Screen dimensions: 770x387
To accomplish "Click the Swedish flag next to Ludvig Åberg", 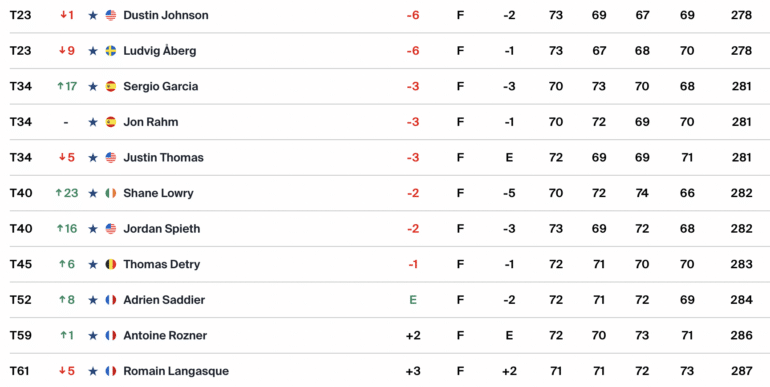I will pos(111,51).
